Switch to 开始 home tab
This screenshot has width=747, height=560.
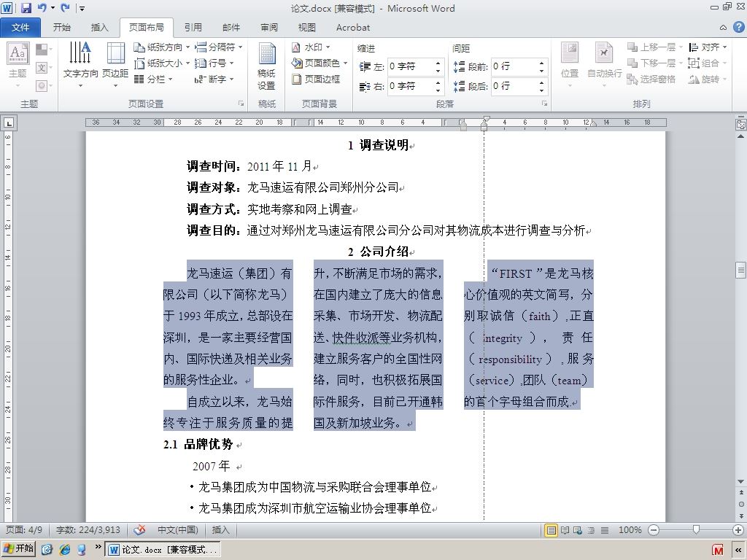61,28
